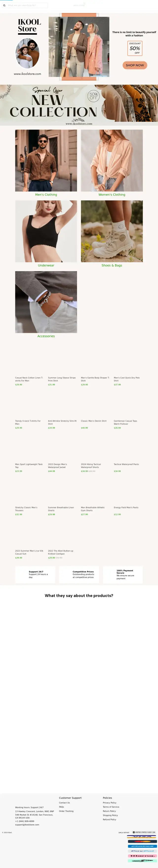Click the search magnifier icon
Image resolution: width=158 pixels, height=868 pixels.
coord(4,5)
